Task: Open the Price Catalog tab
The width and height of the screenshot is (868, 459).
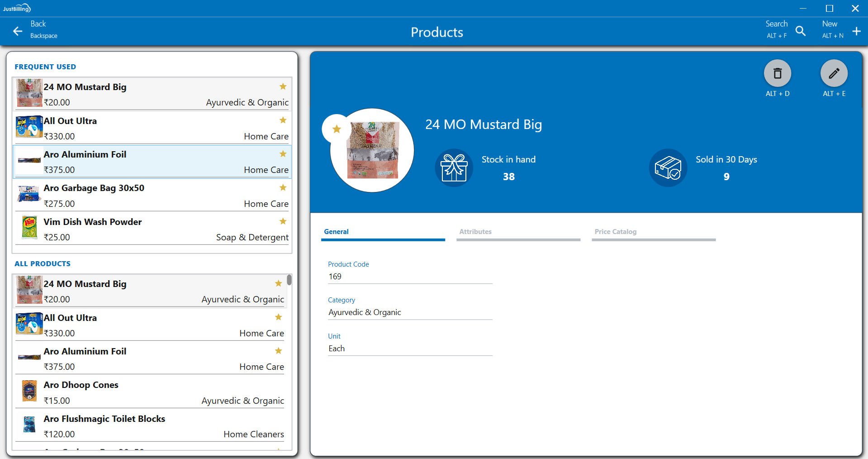Action: (653, 232)
